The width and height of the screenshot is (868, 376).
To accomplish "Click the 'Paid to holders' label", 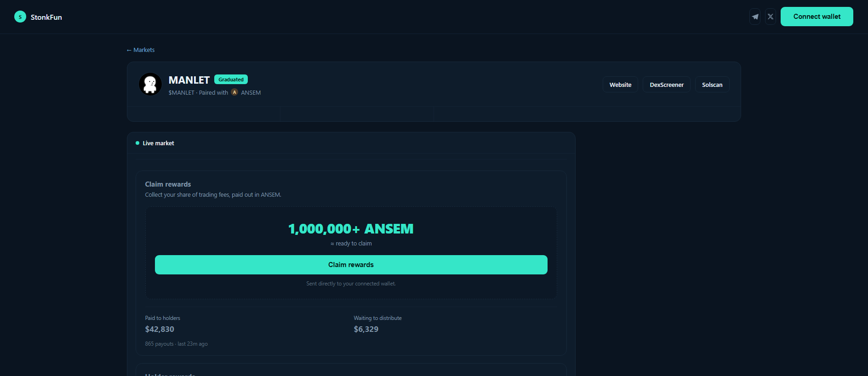I will [163, 318].
